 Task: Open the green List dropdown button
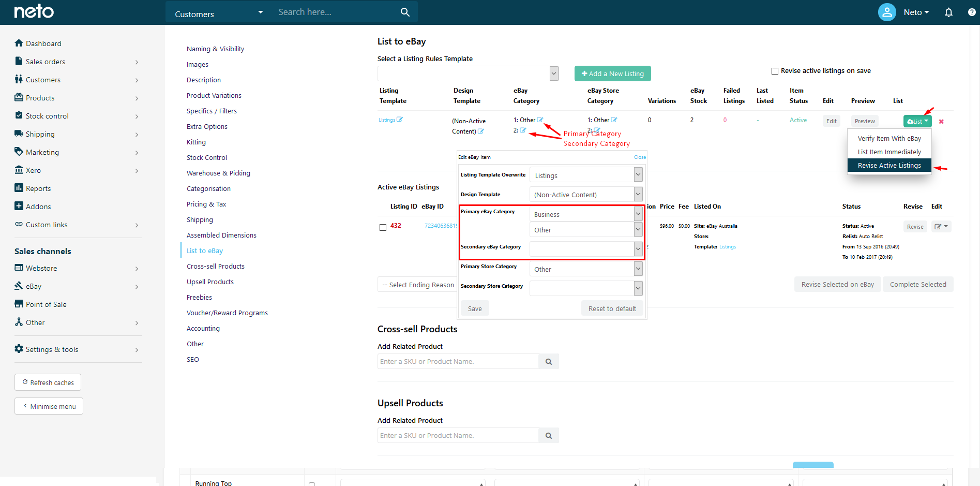click(x=917, y=121)
